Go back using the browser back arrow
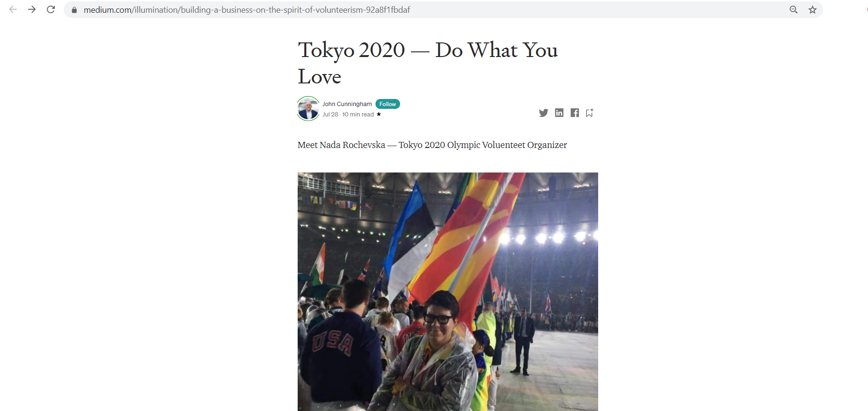Image resolution: width=868 pixels, height=411 pixels. [x=13, y=9]
